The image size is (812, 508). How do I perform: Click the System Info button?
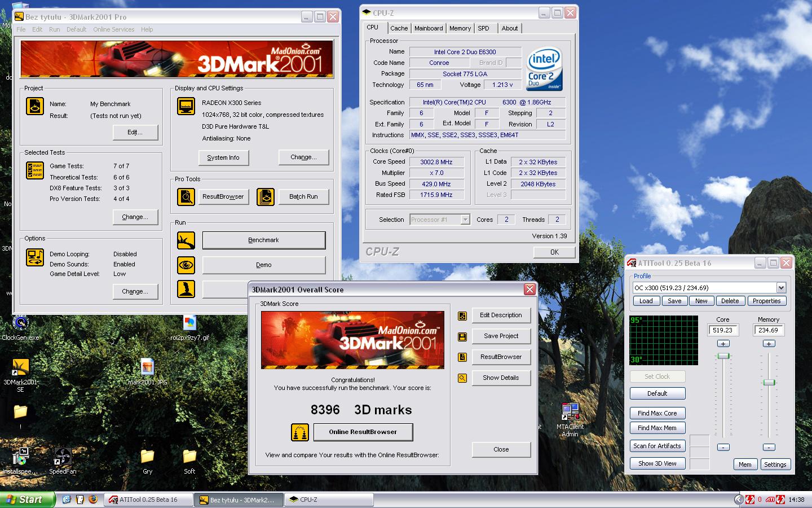223,158
